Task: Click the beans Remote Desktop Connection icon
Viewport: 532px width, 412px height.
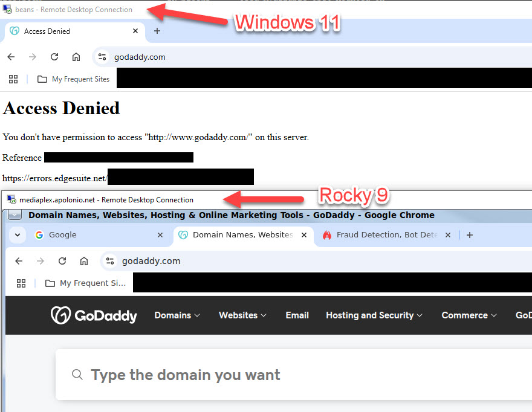Action: pyautogui.click(x=7, y=9)
